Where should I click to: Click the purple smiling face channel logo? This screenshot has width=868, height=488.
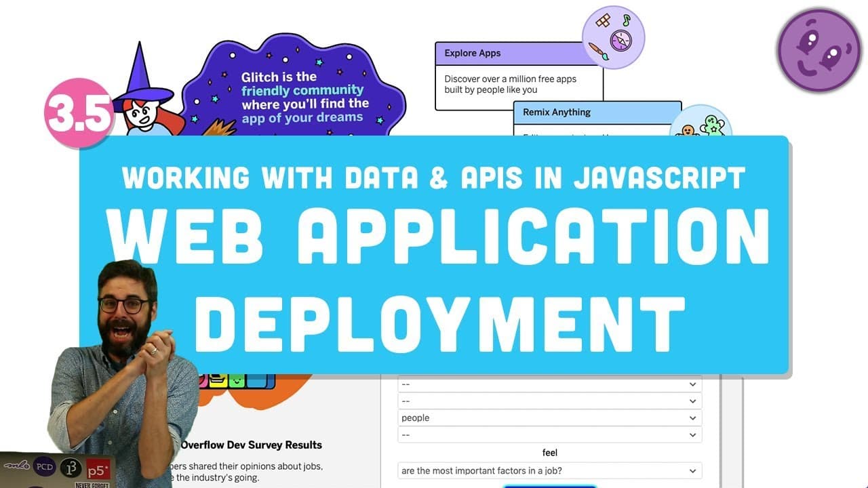pos(819,50)
